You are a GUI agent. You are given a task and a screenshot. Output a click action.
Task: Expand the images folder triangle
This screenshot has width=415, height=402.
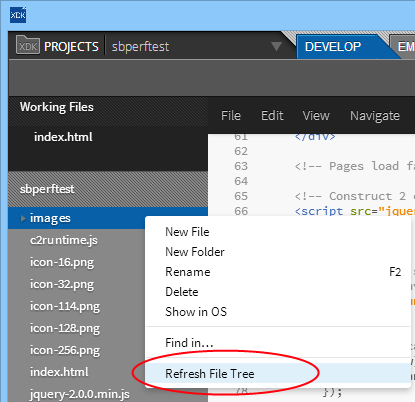coord(23,218)
